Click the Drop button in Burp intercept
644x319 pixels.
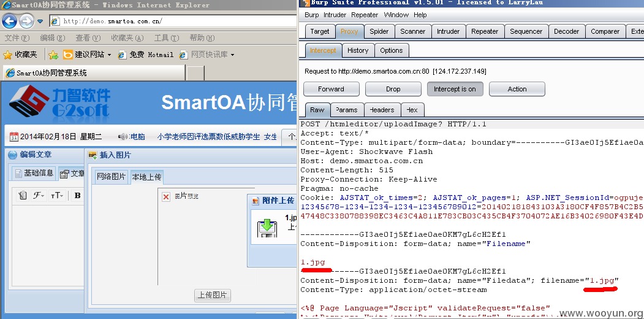393,89
